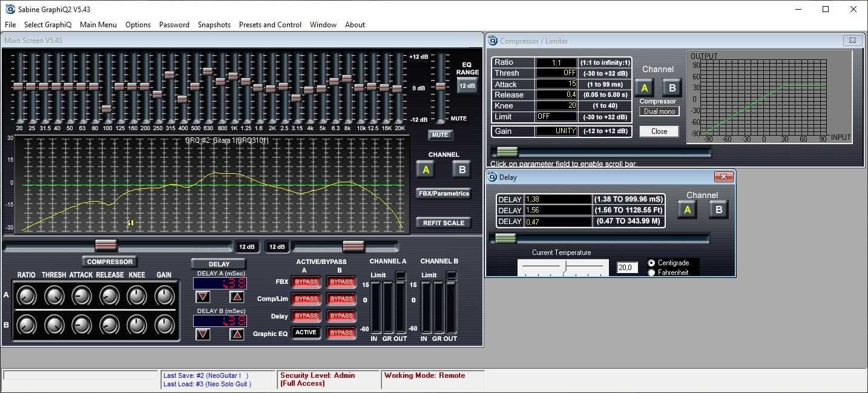Open the Password menu

(x=174, y=25)
